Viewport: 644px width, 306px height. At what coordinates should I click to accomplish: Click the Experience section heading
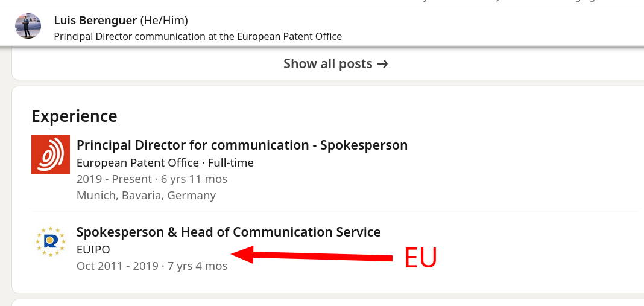click(x=74, y=116)
